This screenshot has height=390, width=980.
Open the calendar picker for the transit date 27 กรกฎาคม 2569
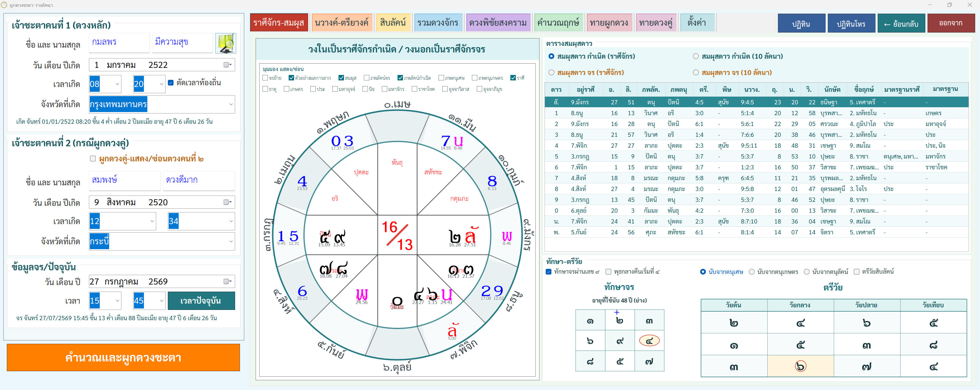227,281
